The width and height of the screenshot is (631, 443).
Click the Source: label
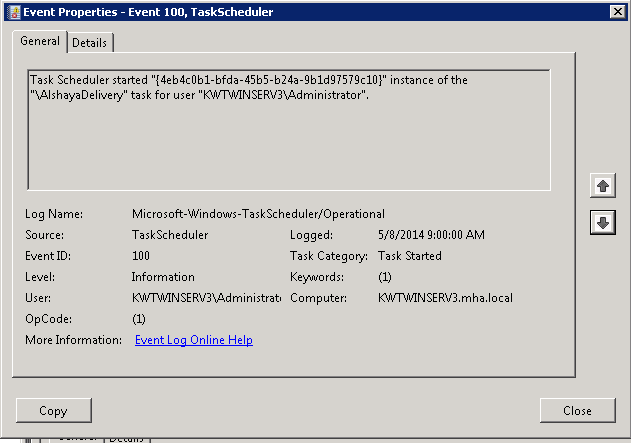(44, 235)
